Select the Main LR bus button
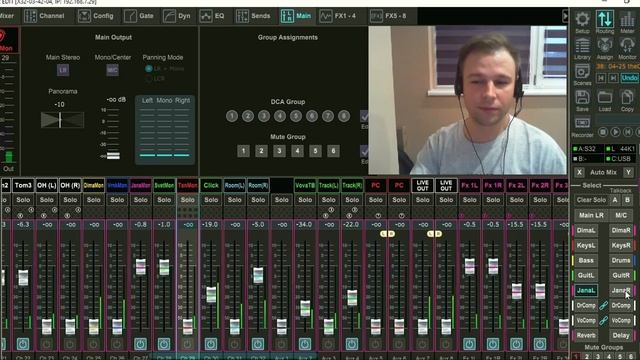The image size is (640, 360). 591,215
